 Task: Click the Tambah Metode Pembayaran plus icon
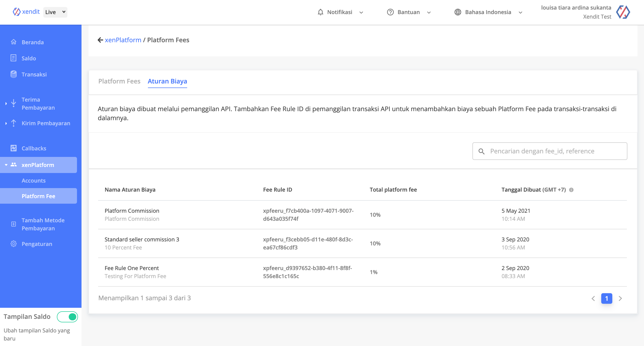[14, 224]
